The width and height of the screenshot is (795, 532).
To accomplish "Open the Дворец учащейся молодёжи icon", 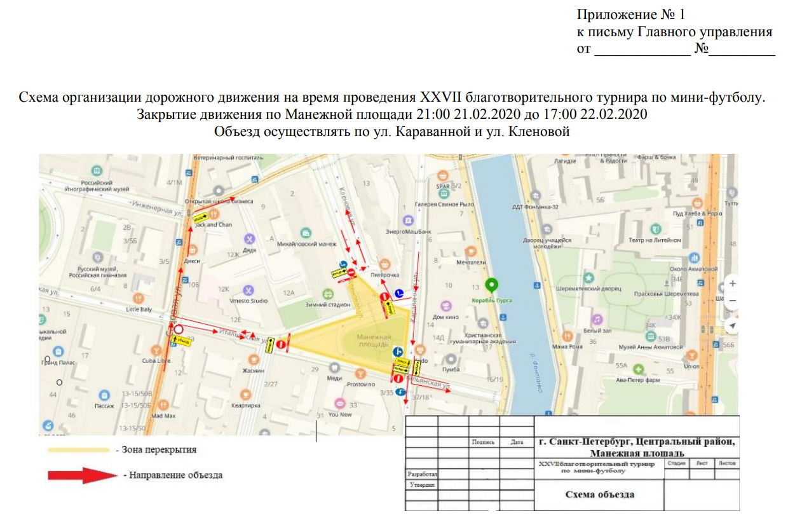I will coord(547,230).
